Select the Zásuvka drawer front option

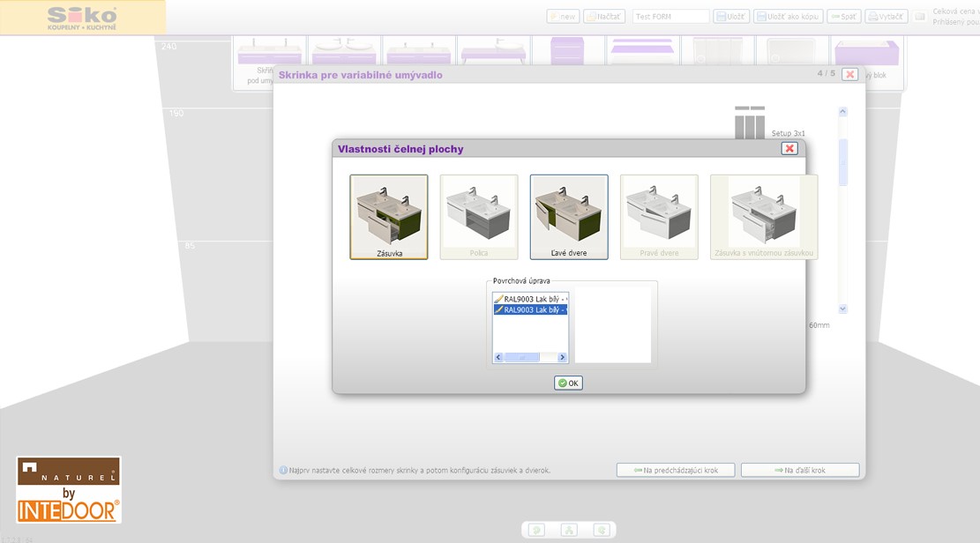(389, 216)
